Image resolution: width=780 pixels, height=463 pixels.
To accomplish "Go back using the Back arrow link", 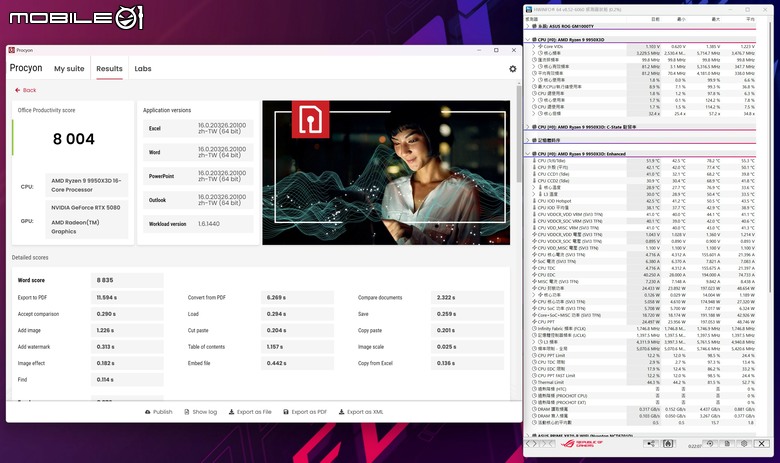I will (25, 90).
